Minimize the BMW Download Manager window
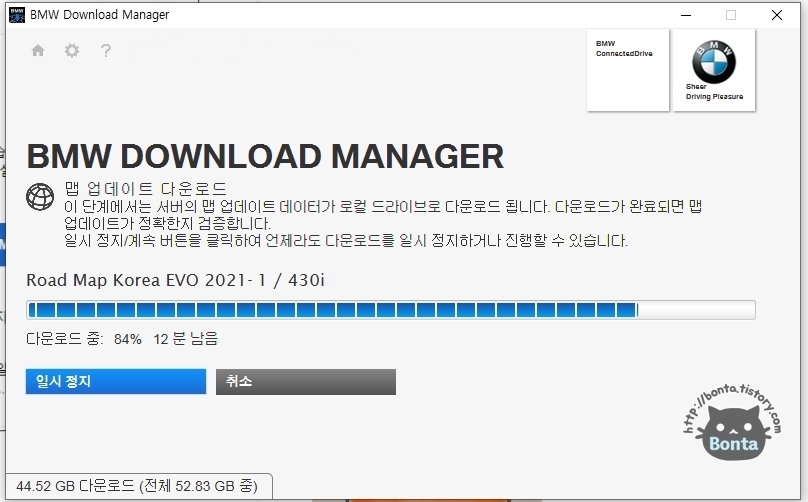Viewport: 808px width, 502px height. pos(686,15)
